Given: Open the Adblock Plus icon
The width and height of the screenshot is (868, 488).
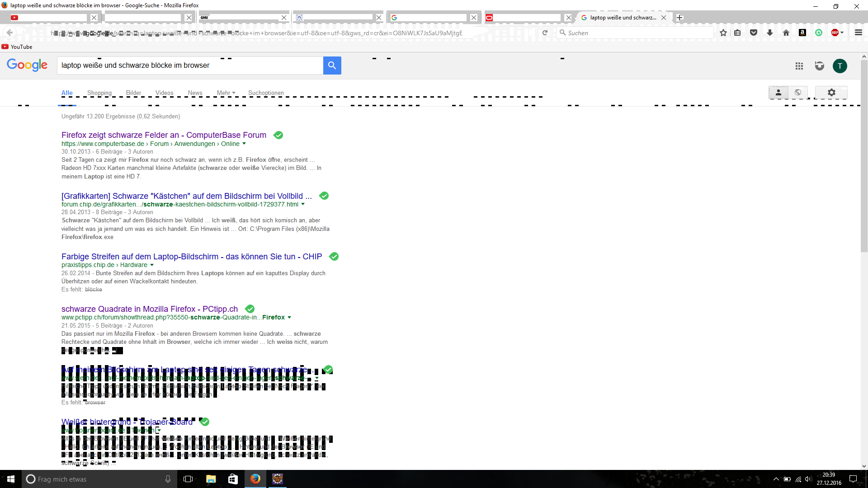Looking at the screenshot, I should [x=835, y=33].
